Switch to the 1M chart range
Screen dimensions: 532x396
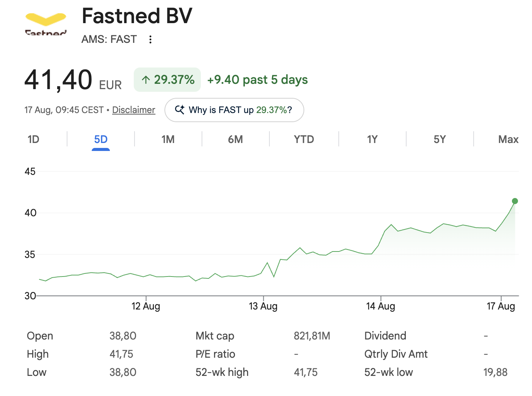pos(168,140)
